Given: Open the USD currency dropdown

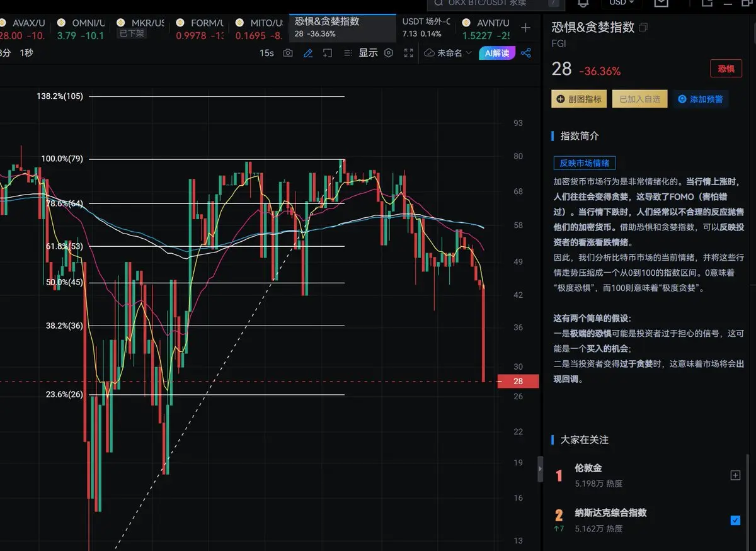Looking at the screenshot, I should [x=622, y=3].
